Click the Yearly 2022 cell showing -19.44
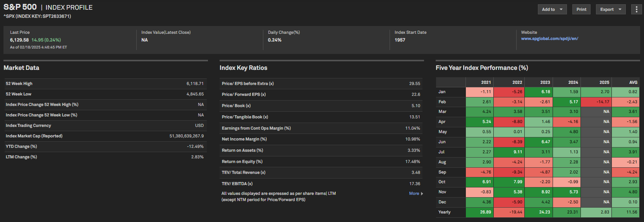This screenshot has width=644, height=222. (509, 212)
